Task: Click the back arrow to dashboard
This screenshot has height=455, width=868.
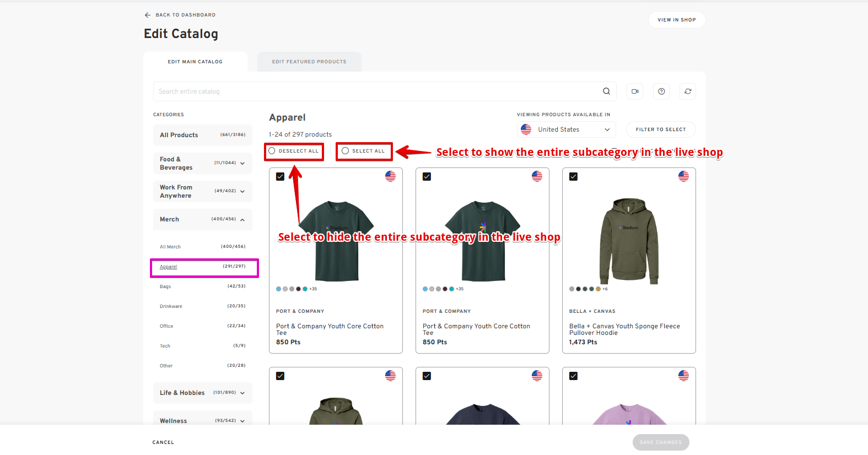Action: (x=148, y=15)
